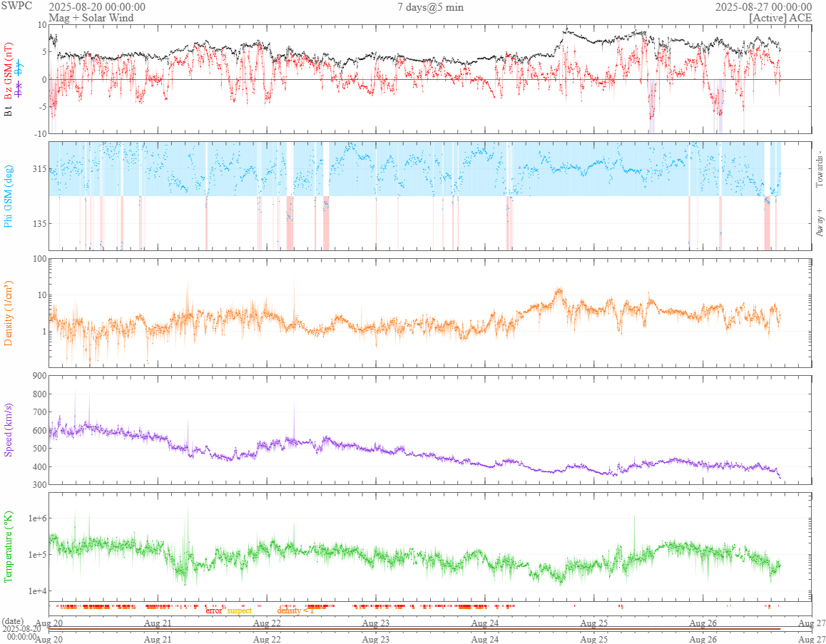Click the '900' tick on the Speed axis

pyautogui.click(x=39, y=376)
